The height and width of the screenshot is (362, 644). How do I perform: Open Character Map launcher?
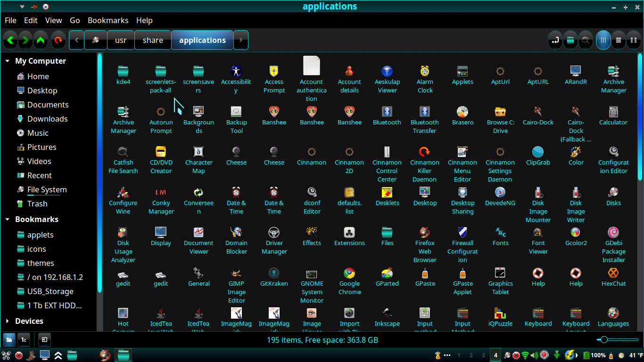[x=198, y=151]
